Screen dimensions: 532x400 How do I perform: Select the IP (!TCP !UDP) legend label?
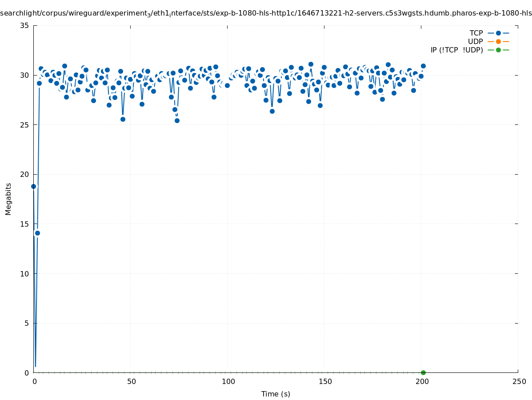[456, 50]
